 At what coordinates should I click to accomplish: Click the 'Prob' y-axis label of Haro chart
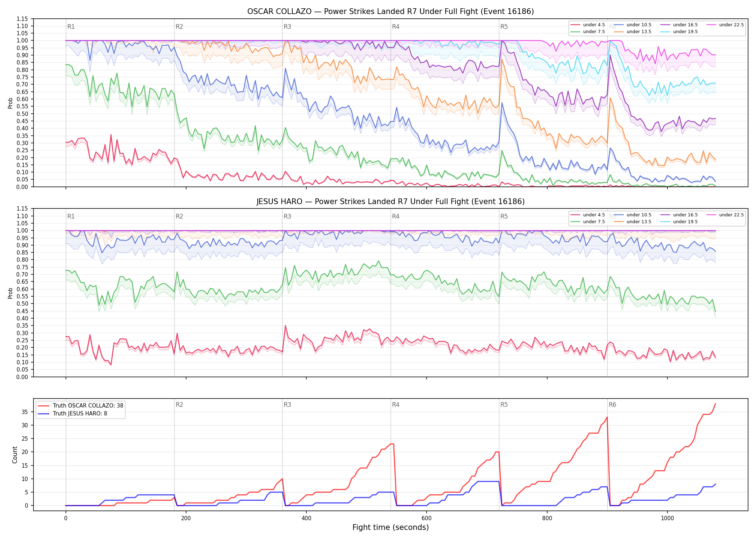tap(10, 293)
